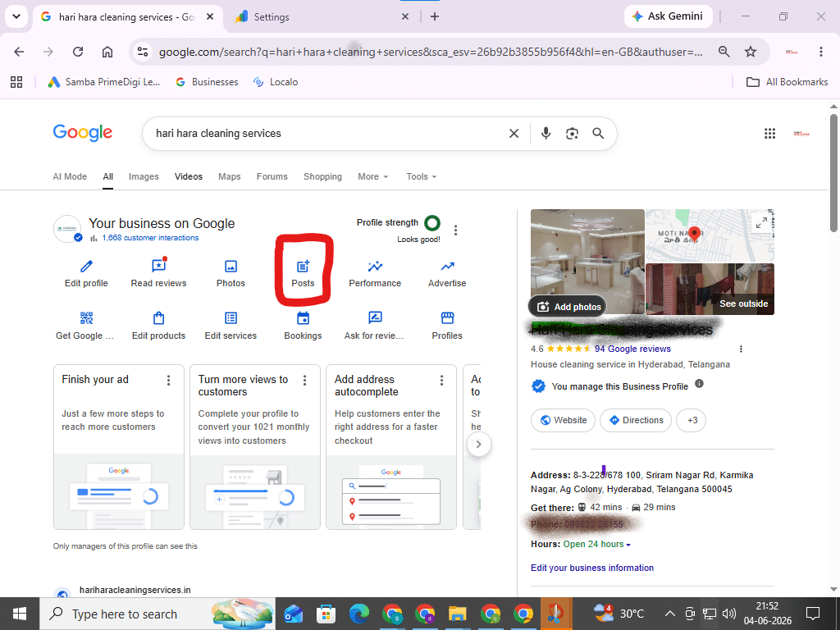Open options on Turn more views card
840x630 pixels.
(304, 381)
